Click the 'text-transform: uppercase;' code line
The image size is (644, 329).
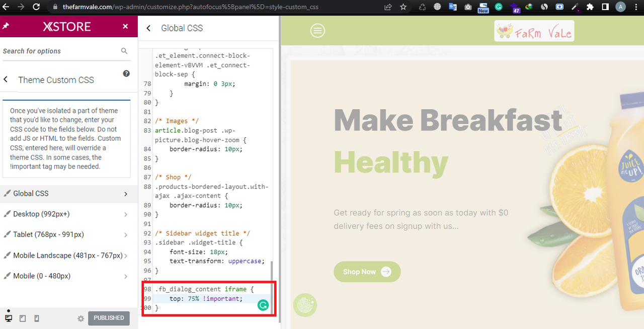[x=217, y=261]
